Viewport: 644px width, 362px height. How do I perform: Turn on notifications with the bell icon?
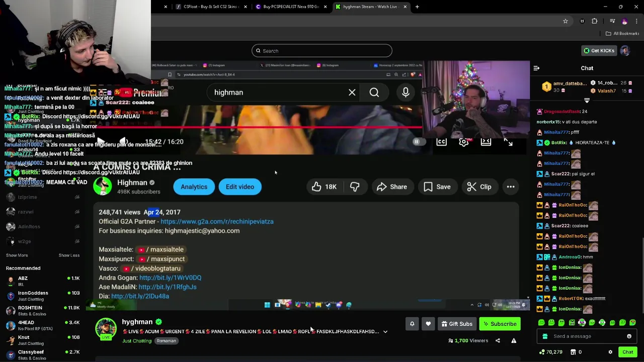(412, 324)
